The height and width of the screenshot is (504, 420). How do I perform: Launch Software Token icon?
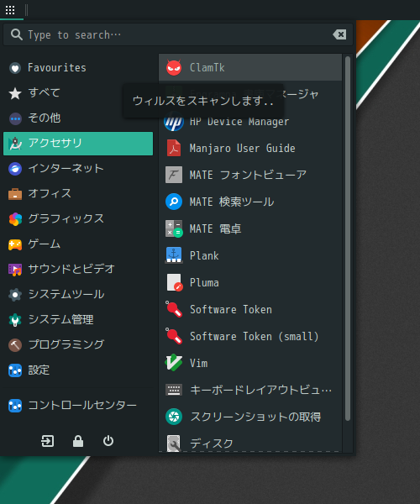coord(174,309)
